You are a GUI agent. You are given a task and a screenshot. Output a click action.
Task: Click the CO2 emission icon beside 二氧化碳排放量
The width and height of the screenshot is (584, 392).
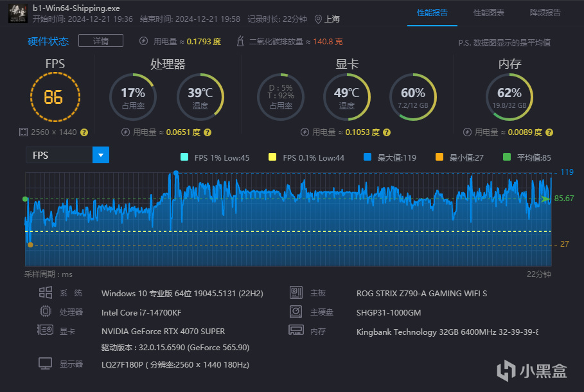pyautogui.click(x=240, y=41)
